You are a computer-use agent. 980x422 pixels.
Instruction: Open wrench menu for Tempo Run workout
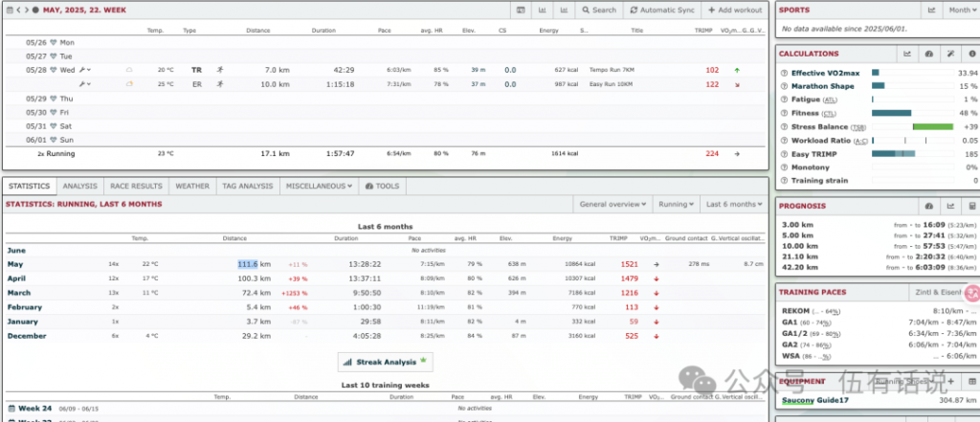pos(84,70)
